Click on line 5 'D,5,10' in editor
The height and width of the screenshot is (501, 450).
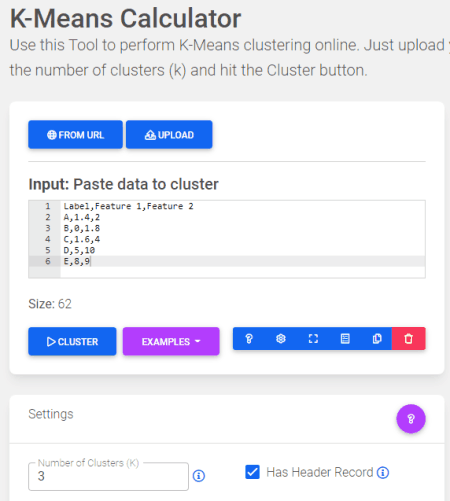coord(79,250)
